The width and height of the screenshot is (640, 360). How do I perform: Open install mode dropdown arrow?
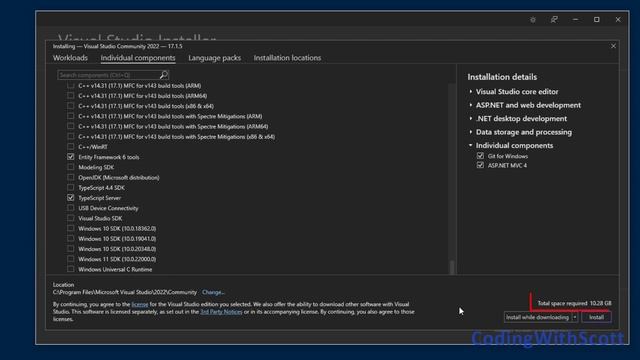575,317
